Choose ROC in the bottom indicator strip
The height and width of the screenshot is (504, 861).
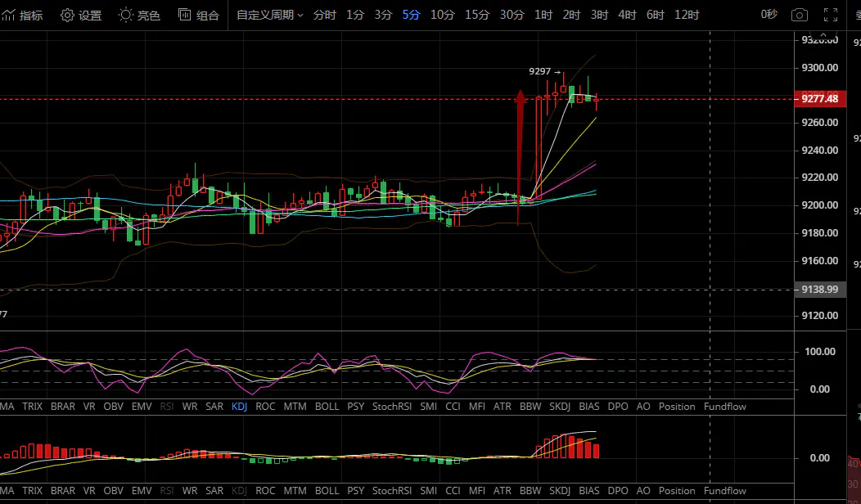(x=265, y=491)
